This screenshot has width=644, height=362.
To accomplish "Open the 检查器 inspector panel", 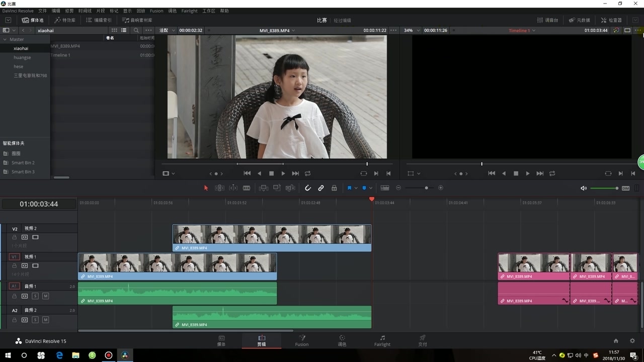I will click(611, 20).
